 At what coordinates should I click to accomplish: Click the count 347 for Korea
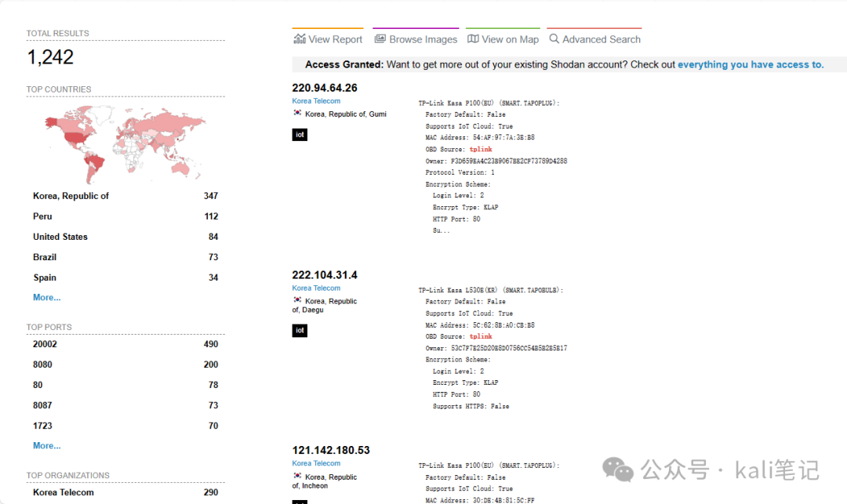[211, 196]
